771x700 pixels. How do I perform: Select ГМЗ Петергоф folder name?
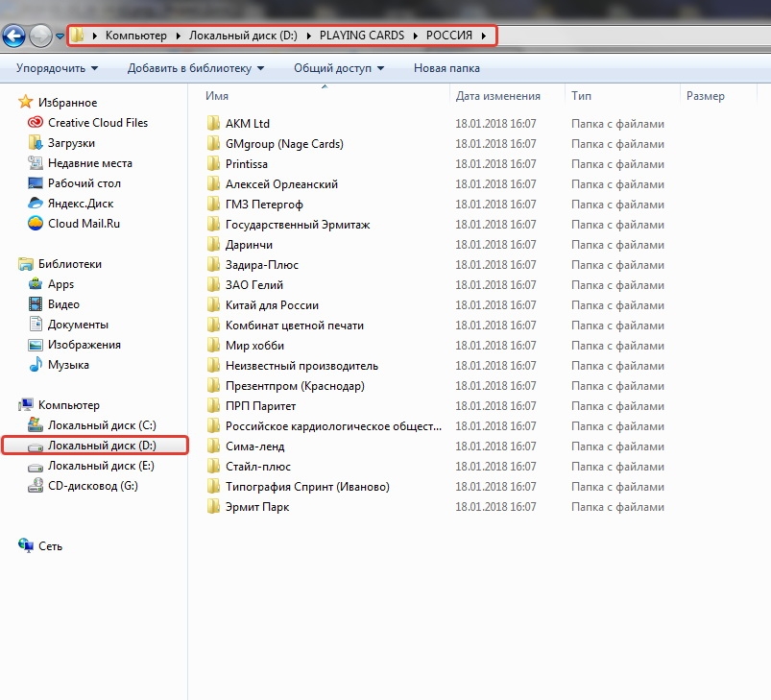pyautogui.click(x=264, y=205)
